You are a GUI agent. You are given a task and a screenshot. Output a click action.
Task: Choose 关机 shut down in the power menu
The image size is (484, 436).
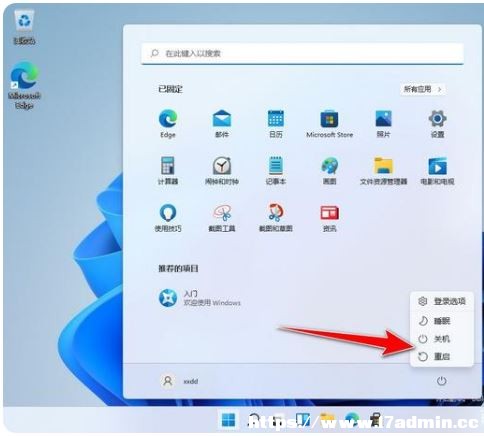(x=442, y=339)
